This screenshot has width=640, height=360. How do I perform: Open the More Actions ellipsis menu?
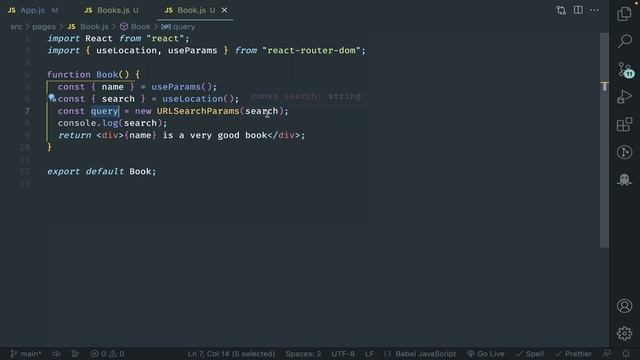[x=594, y=10]
